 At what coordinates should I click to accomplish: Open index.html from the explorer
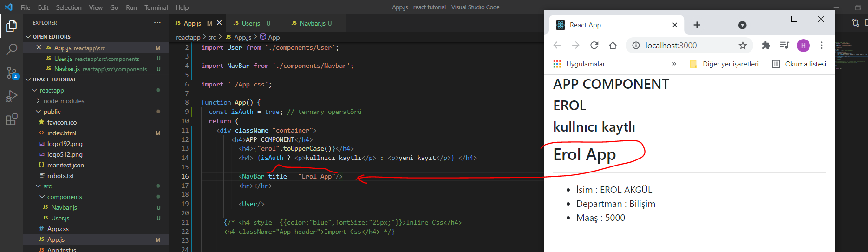pos(61,133)
